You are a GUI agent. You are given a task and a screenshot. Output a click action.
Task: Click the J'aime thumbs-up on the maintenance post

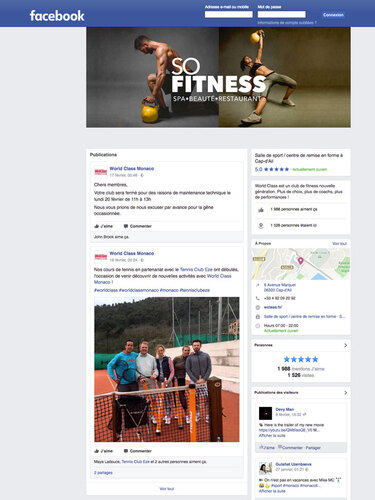point(97,226)
